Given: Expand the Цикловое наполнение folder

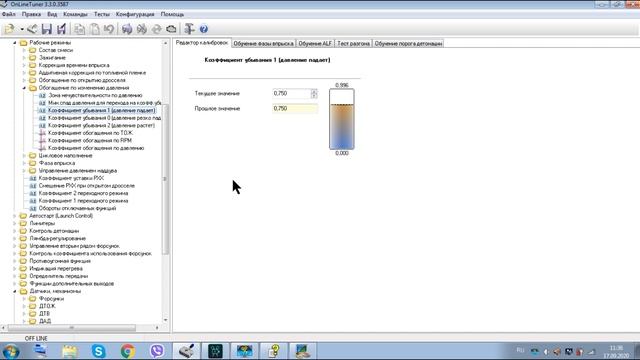Looking at the screenshot, I should 24,156.
